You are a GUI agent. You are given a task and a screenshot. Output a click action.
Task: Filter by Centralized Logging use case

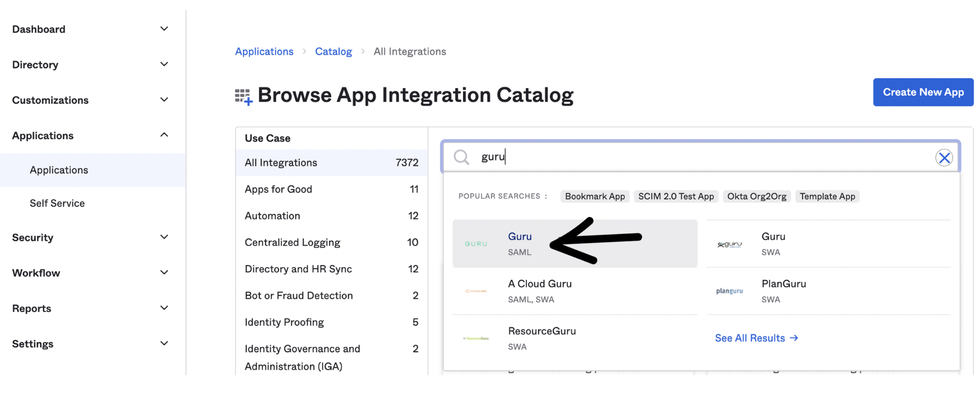coord(332,242)
